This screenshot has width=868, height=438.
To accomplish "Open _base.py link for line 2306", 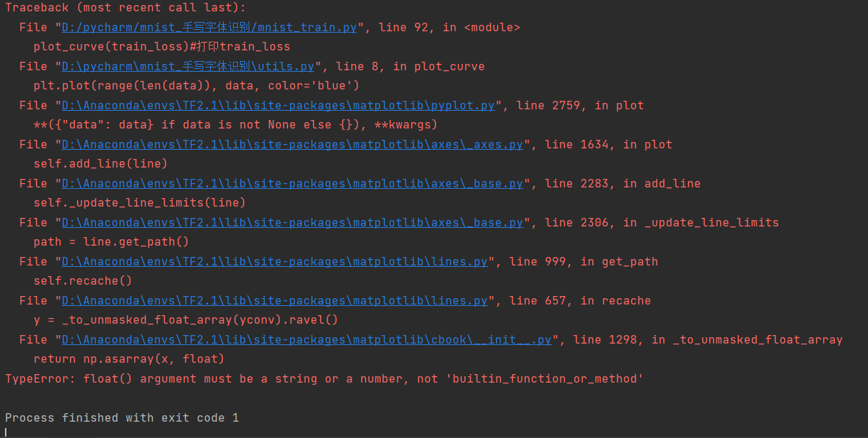I will tap(292, 223).
